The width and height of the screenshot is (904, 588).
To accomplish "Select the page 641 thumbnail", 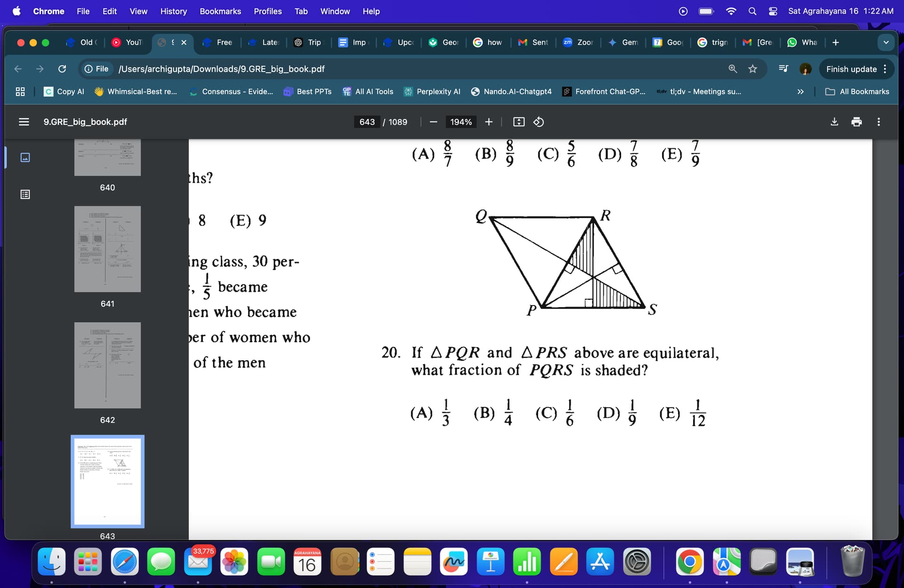I will [107, 249].
